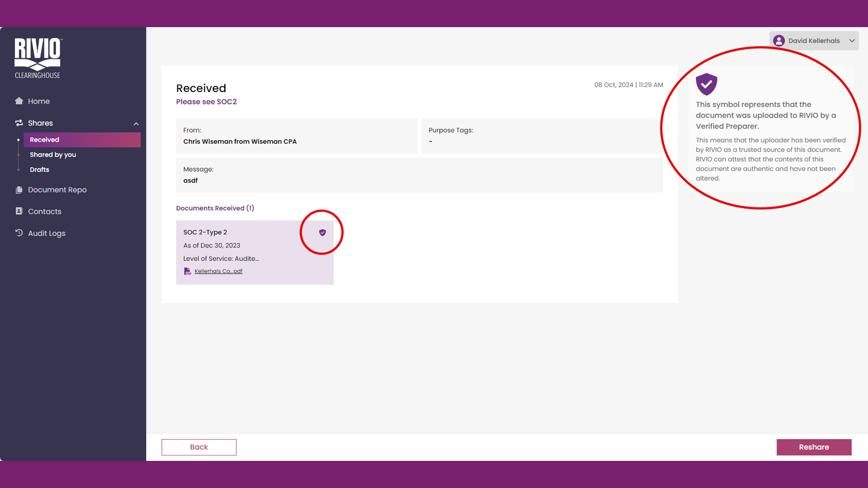Navigate to Contacts
The width and height of the screenshot is (868, 488).
click(x=45, y=211)
